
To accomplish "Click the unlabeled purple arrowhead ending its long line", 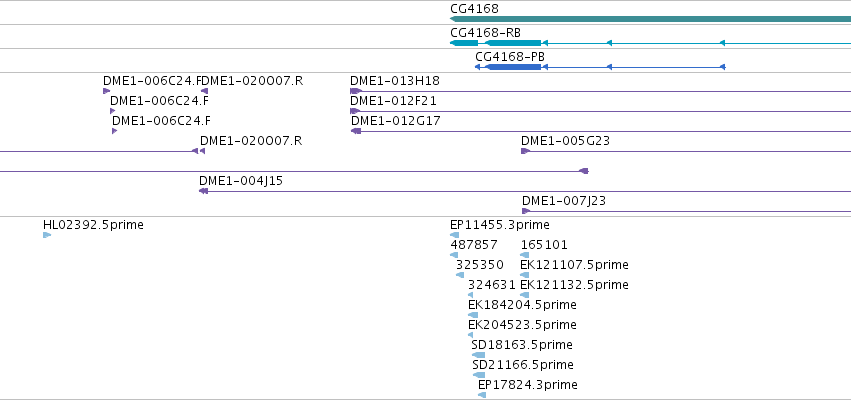I will [584, 172].
